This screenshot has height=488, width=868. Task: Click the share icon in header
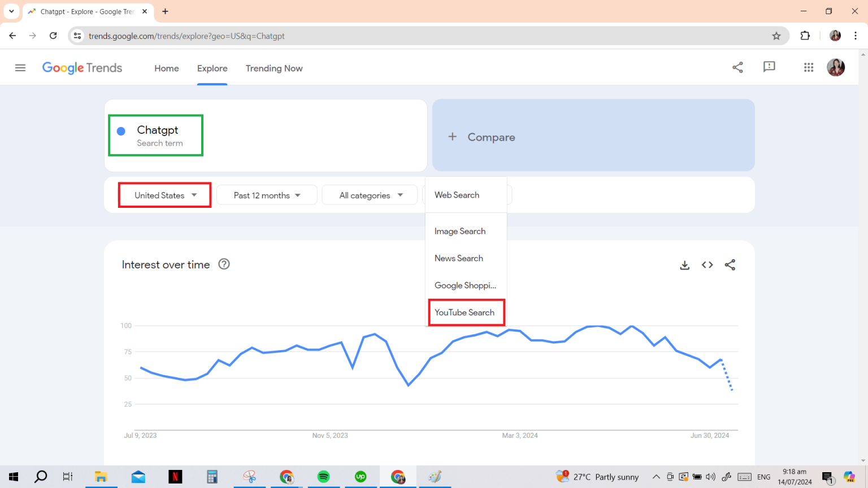[x=737, y=67]
